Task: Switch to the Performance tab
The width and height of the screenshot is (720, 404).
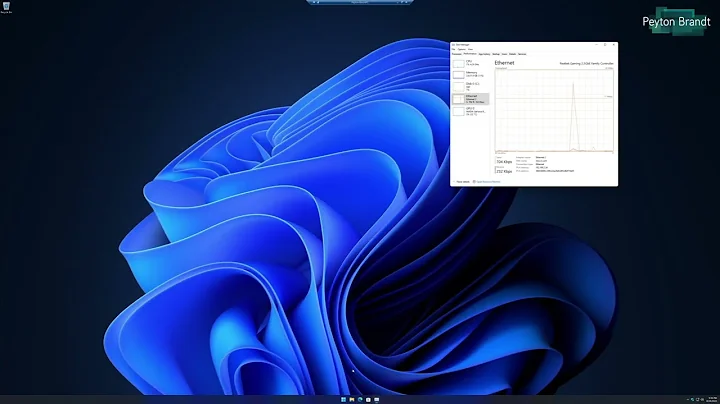Action: click(x=470, y=54)
